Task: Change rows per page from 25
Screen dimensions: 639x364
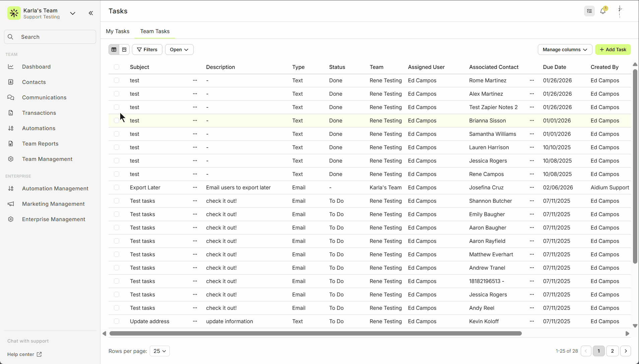Action: [x=159, y=351]
